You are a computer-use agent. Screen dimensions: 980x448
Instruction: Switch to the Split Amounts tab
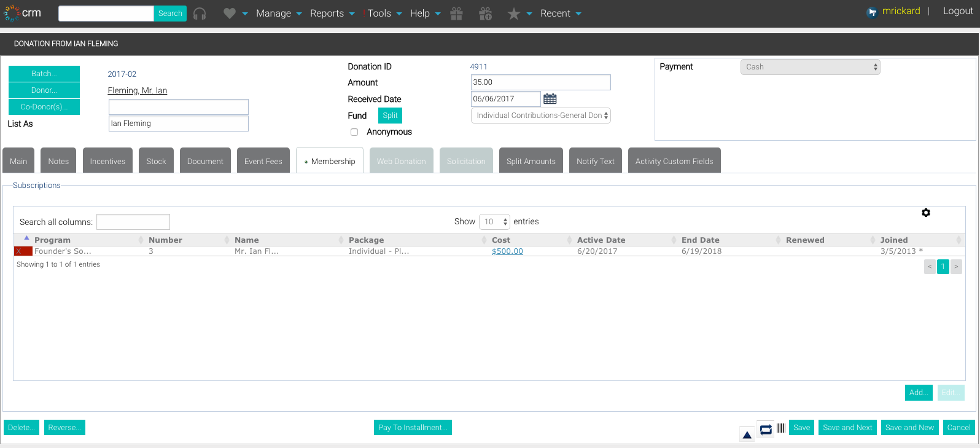(531, 160)
